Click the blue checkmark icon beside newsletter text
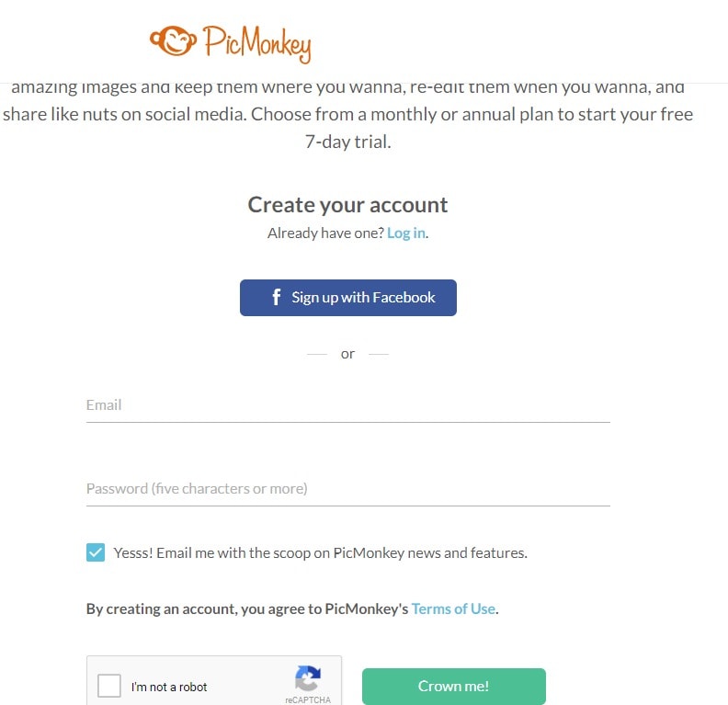The width and height of the screenshot is (728, 705). click(x=96, y=552)
